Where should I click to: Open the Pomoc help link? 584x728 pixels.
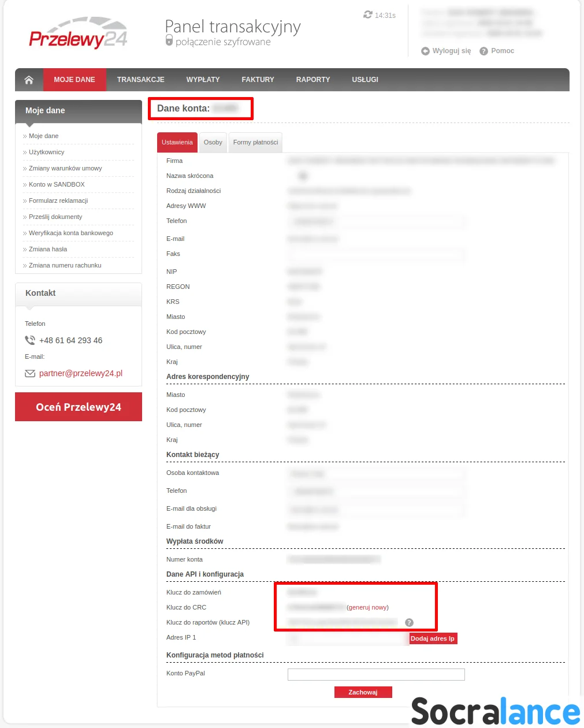click(x=497, y=51)
